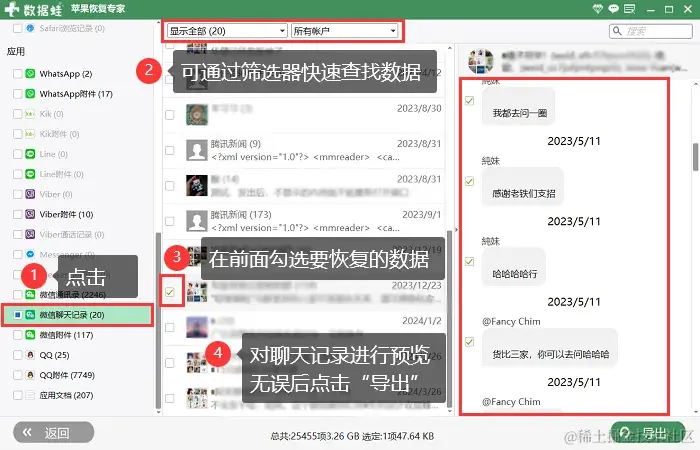Click the Safari浏览记录 compass icon
The width and height of the screenshot is (700, 450).
coord(30,28)
